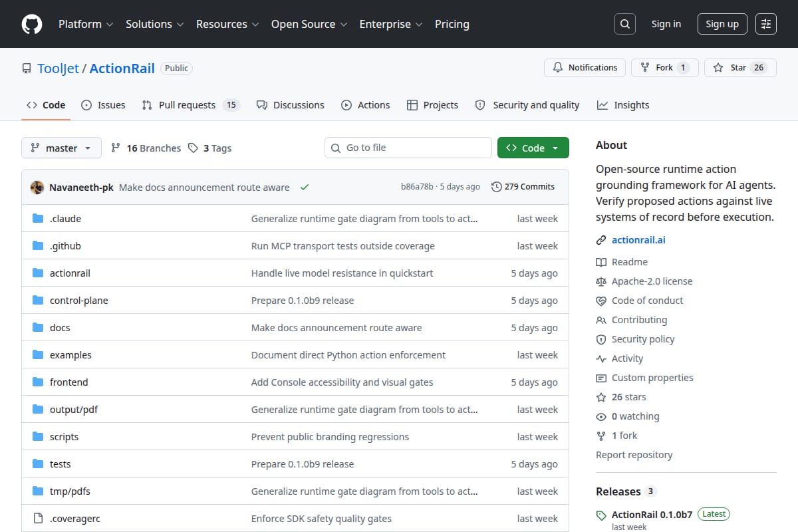
Task: Open the Insights tab
Action: (623, 105)
